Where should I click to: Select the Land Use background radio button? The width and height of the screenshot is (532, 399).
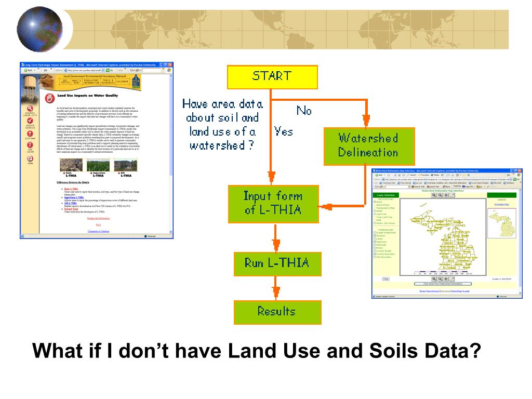[375, 214]
